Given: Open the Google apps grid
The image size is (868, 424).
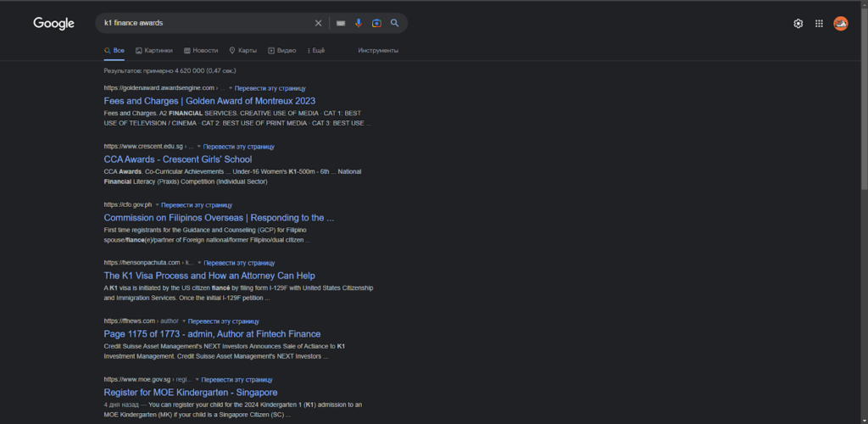Looking at the screenshot, I should [x=820, y=24].
